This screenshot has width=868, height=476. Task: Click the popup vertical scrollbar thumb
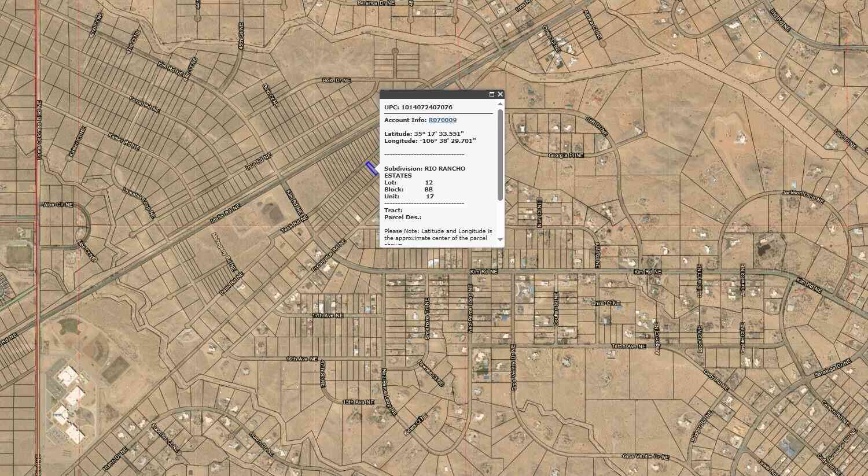(501, 154)
